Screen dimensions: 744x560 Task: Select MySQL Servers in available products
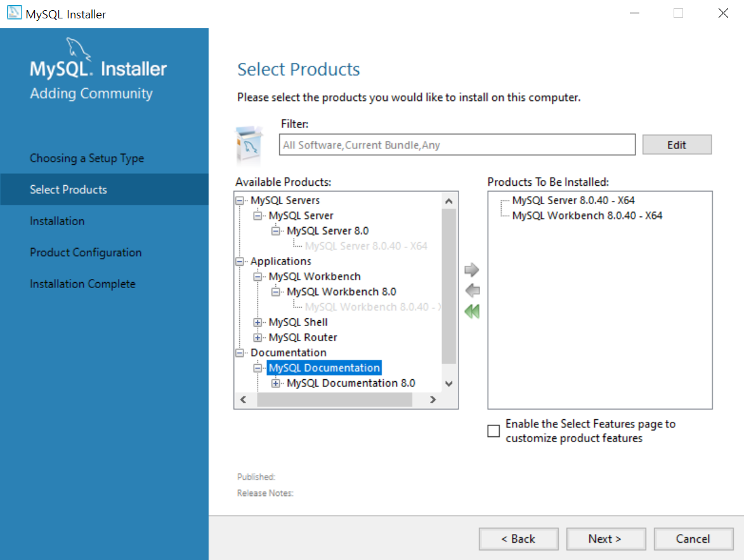[285, 200]
